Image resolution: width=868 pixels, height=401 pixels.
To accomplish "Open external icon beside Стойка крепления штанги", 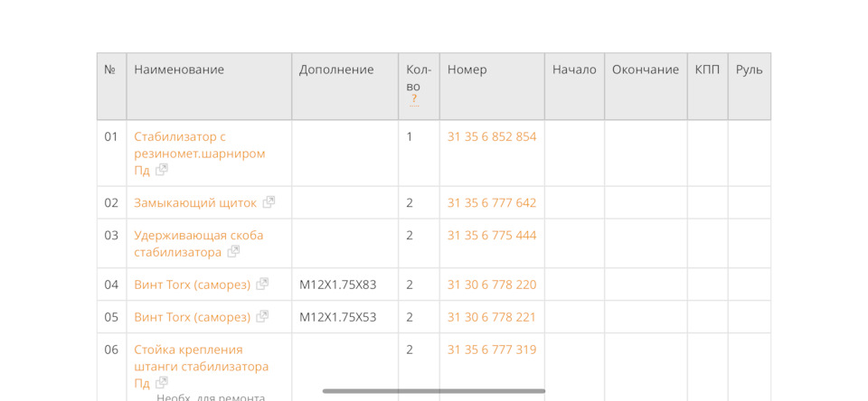I will pos(162,383).
